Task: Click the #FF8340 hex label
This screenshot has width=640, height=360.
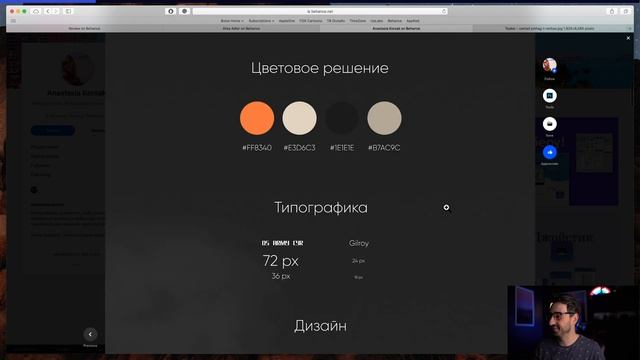Action: coord(257,148)
